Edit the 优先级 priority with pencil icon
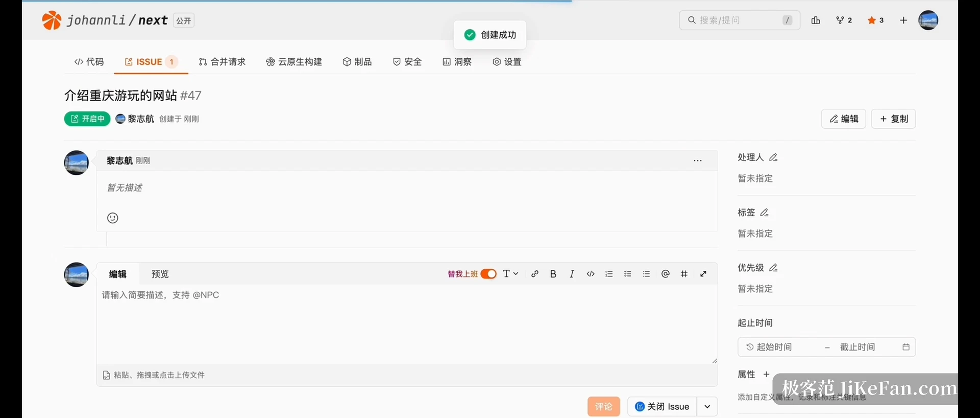The image size is (980, 418). 773,268
